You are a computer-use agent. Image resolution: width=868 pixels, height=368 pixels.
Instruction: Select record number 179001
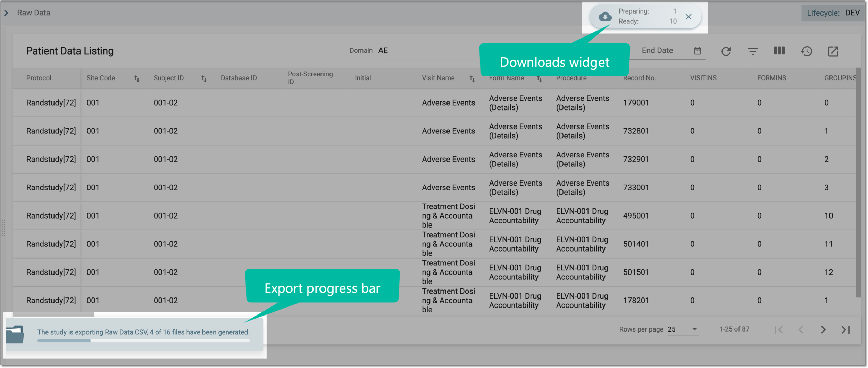(x=636, y=103)
